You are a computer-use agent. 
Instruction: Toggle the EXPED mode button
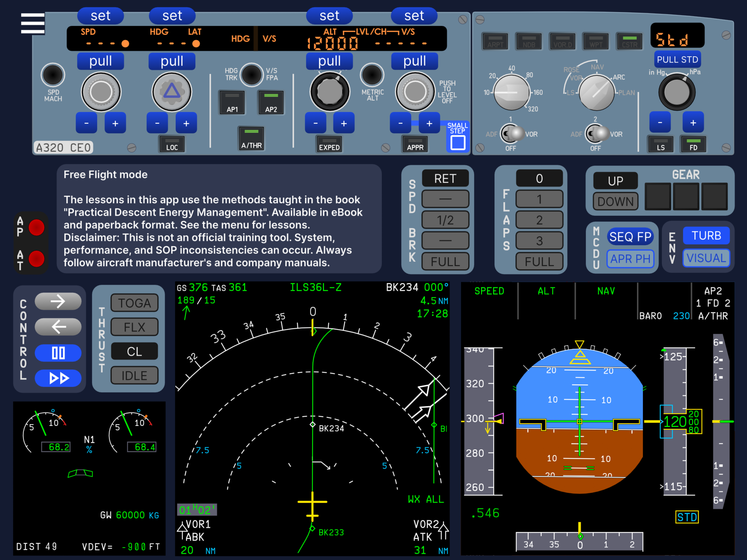[329, 144]
